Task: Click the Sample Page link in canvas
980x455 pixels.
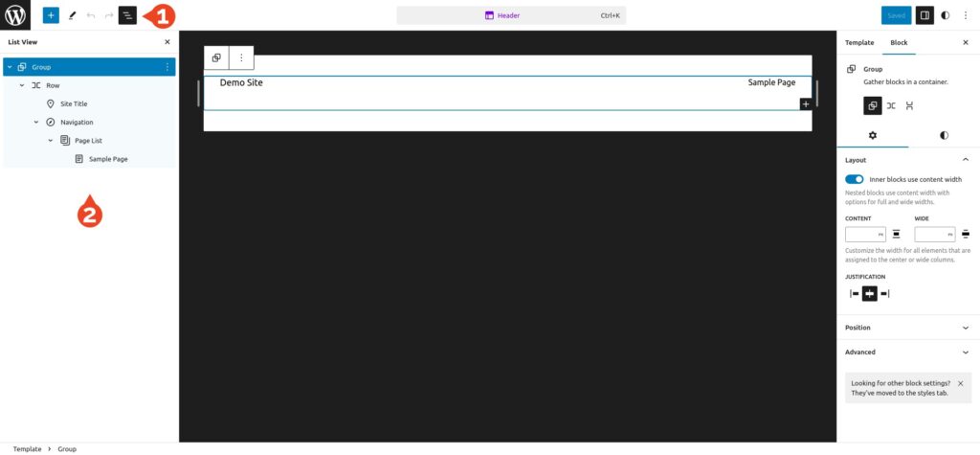Action: point(771,82)
